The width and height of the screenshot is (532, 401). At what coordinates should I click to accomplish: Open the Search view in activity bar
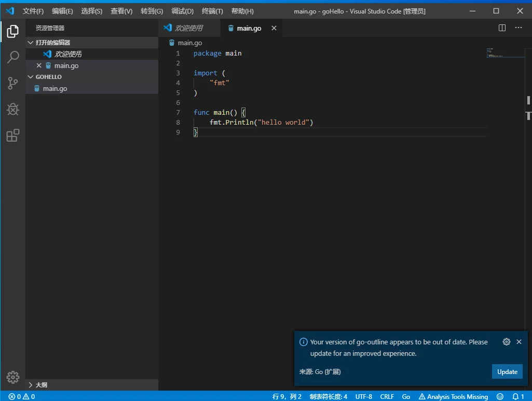coord(12,57)
